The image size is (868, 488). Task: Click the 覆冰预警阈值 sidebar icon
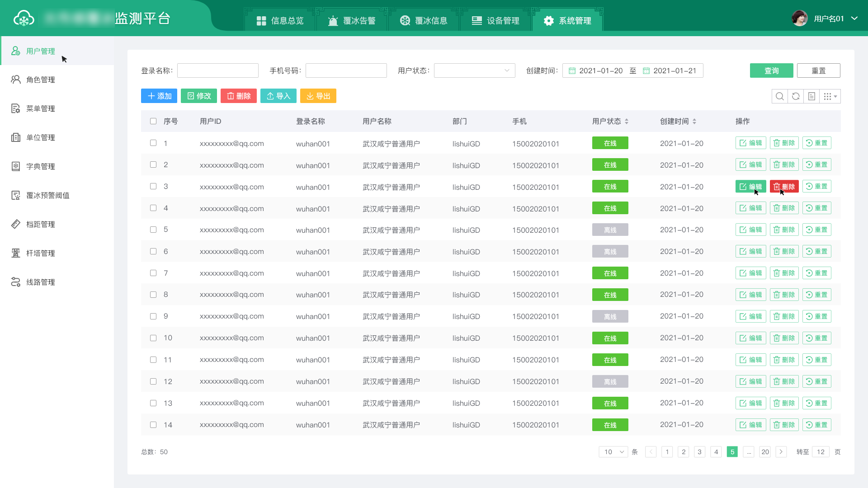[16, 195]
